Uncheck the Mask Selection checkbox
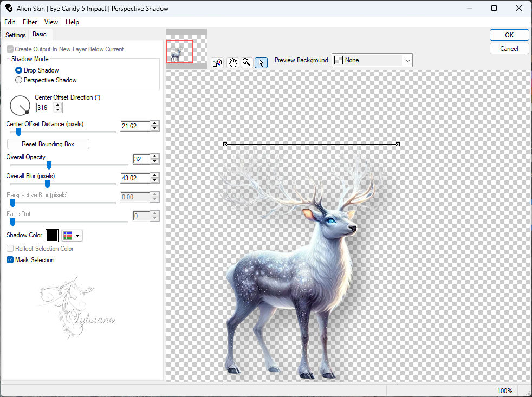This screenshot has height=397, width=532. point(10,260)
